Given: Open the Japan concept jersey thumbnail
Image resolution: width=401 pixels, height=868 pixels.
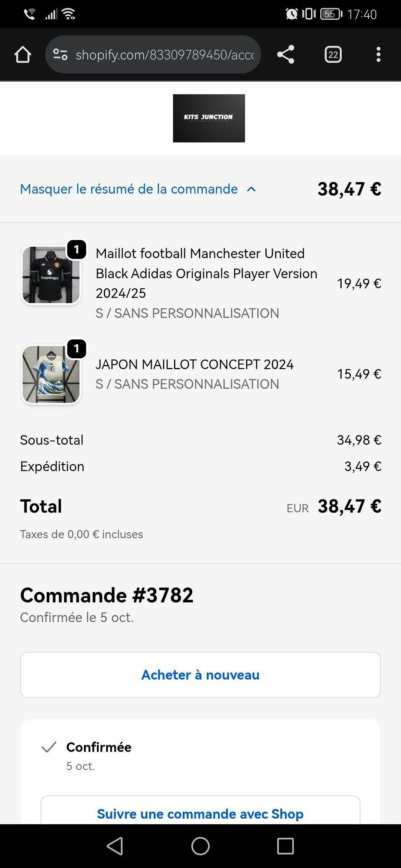Looking at the screenshot, I should pyautogui.click(x=51, y=374).
